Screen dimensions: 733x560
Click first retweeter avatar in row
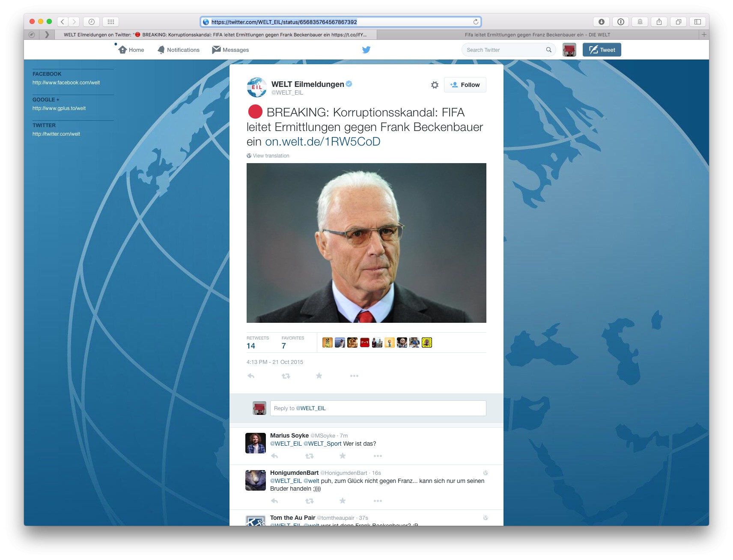tap(328, 343)
